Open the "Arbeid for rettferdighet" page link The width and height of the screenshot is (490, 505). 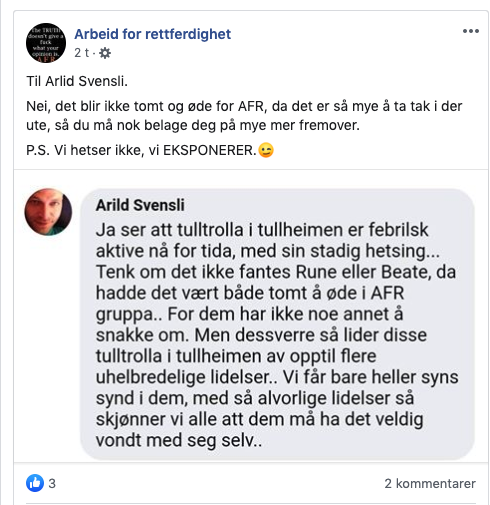pyautogui.click(x=152, y=34)
